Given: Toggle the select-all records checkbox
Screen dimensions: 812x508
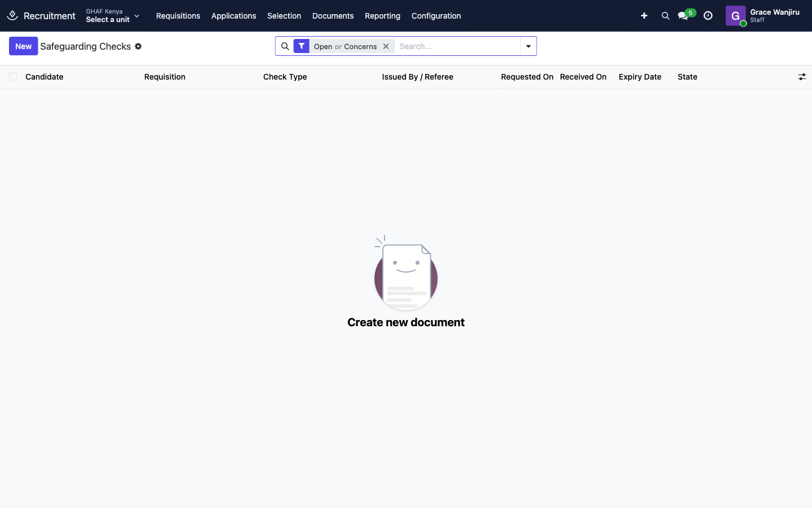Looking at the screenshot, I should point(13,77).
